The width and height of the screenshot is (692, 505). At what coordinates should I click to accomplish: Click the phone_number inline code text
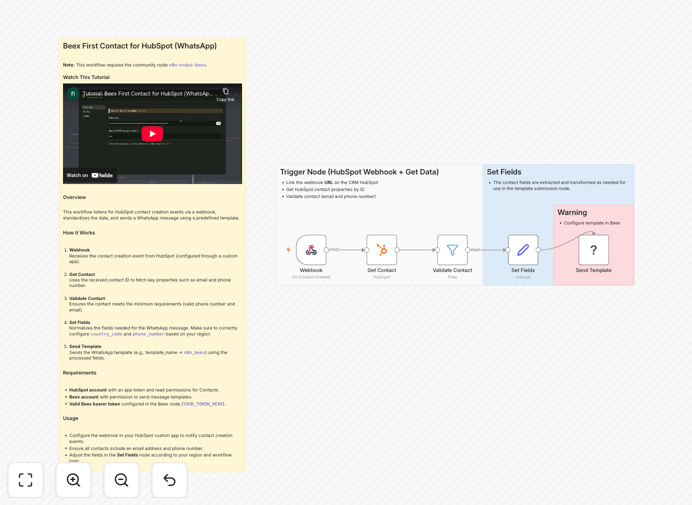(x=148, y=334)
